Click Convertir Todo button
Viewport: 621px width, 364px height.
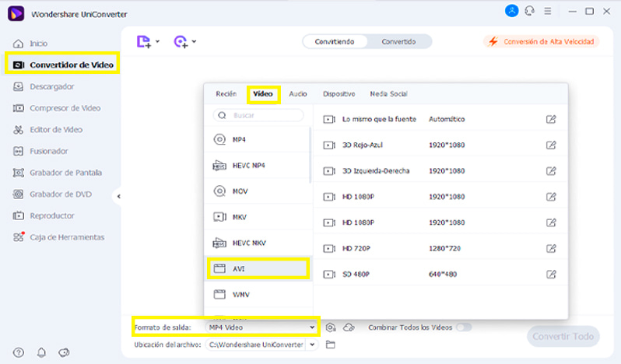click(563, 336)
